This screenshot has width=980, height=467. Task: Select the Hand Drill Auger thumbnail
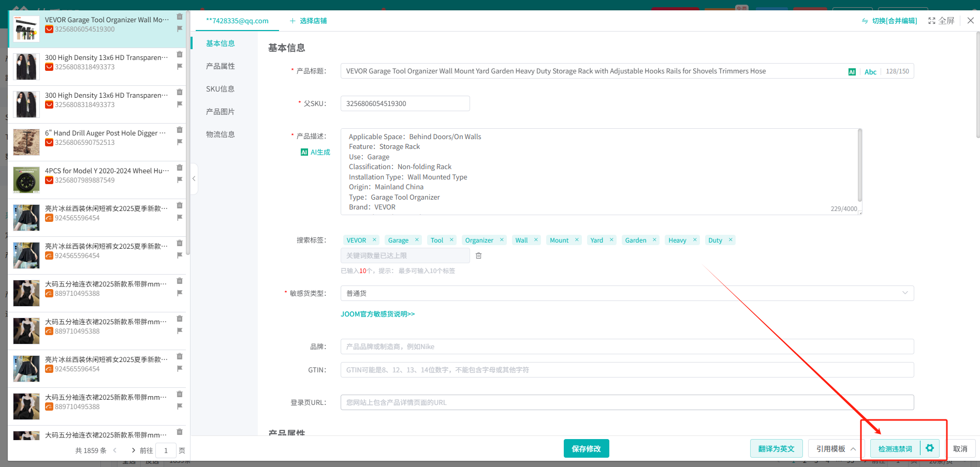click(x=26, y=142)
